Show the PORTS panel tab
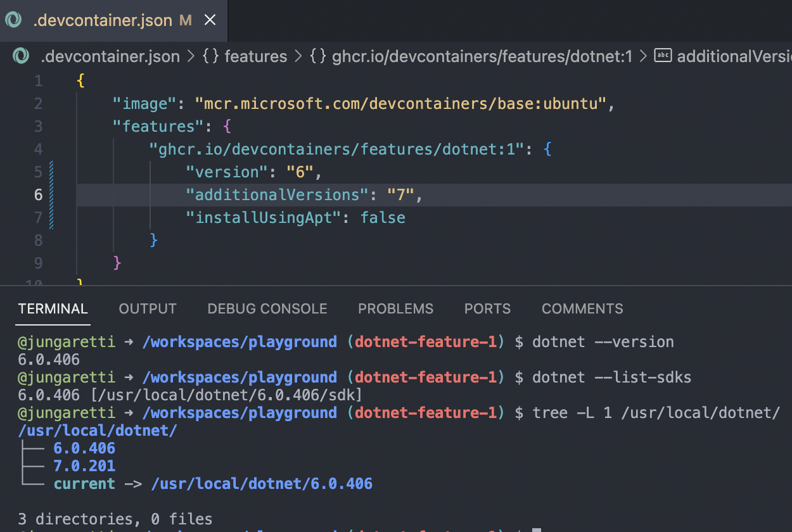Screen dimensions: 792x532 click(x=487, y=309)
